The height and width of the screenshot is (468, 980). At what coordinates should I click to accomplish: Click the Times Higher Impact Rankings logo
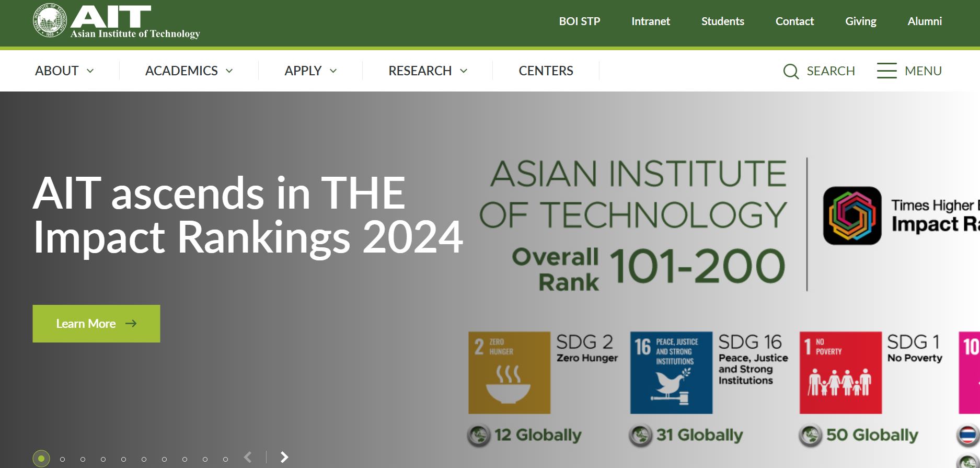click(852, 215)
